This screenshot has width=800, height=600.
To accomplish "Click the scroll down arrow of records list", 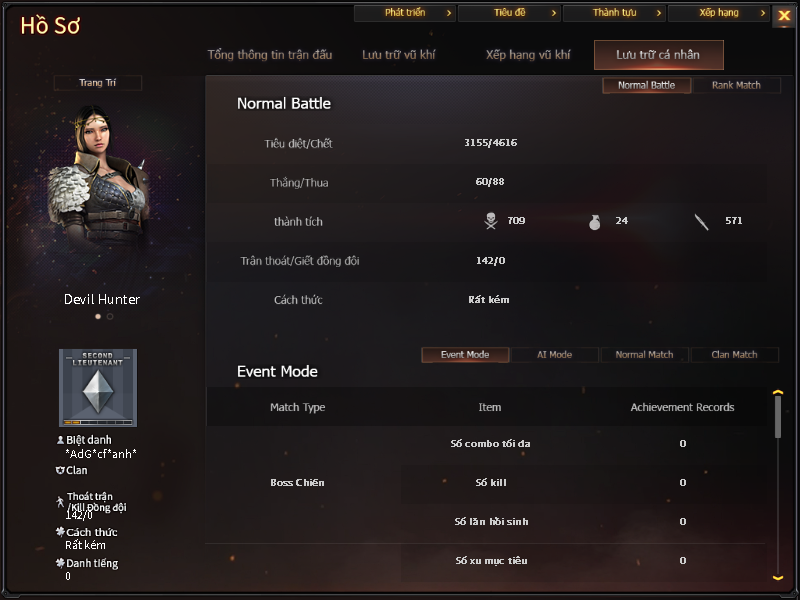I will 778,578.
